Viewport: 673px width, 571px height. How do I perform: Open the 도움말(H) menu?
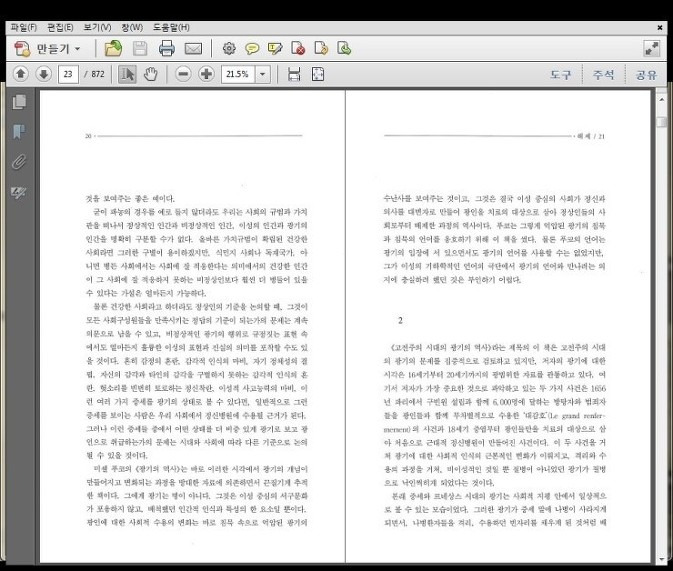coord(171,27)
